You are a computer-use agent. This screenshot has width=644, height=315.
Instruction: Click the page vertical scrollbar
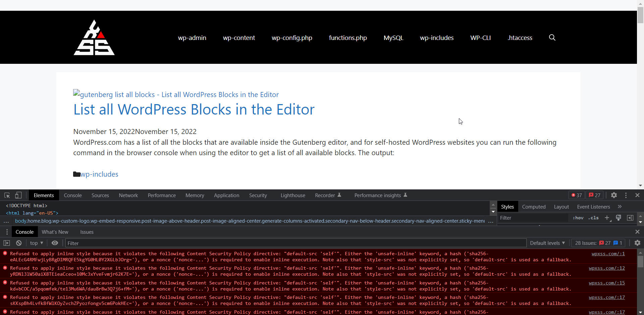[x=640, y=94]
